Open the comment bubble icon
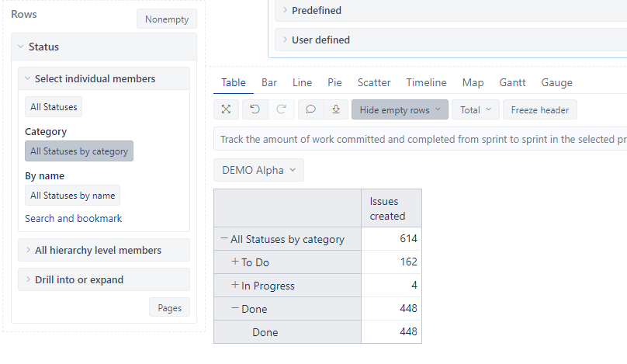The height and width of the screenshot is (364, 627). (310, 109)
